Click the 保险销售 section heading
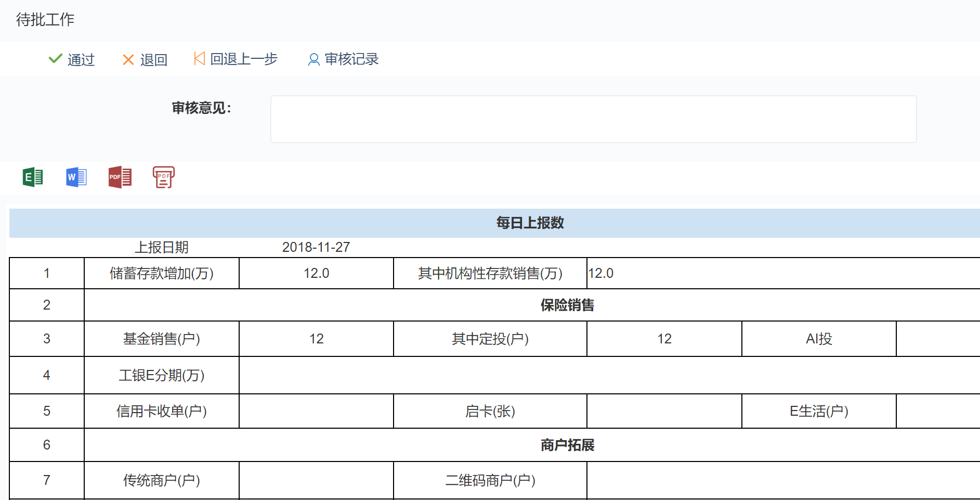Screen dimensions: 980x500 click(567, 305)
